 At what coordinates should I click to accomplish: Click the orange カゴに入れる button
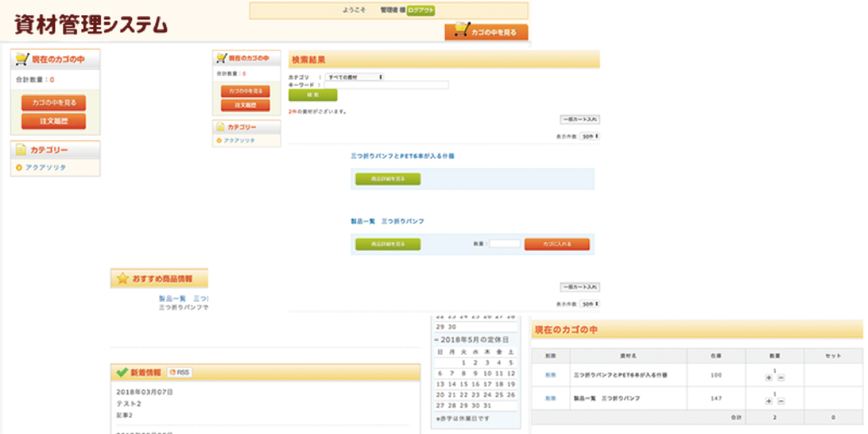556,244
